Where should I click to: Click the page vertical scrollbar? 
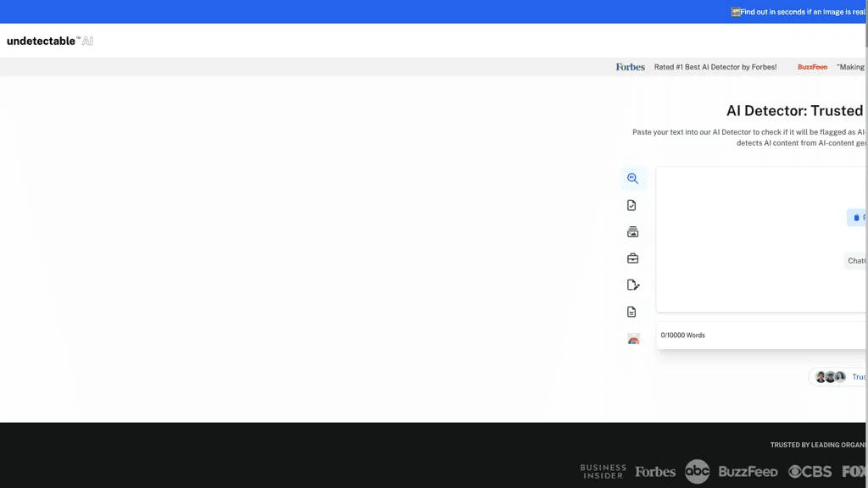(866, 244)
